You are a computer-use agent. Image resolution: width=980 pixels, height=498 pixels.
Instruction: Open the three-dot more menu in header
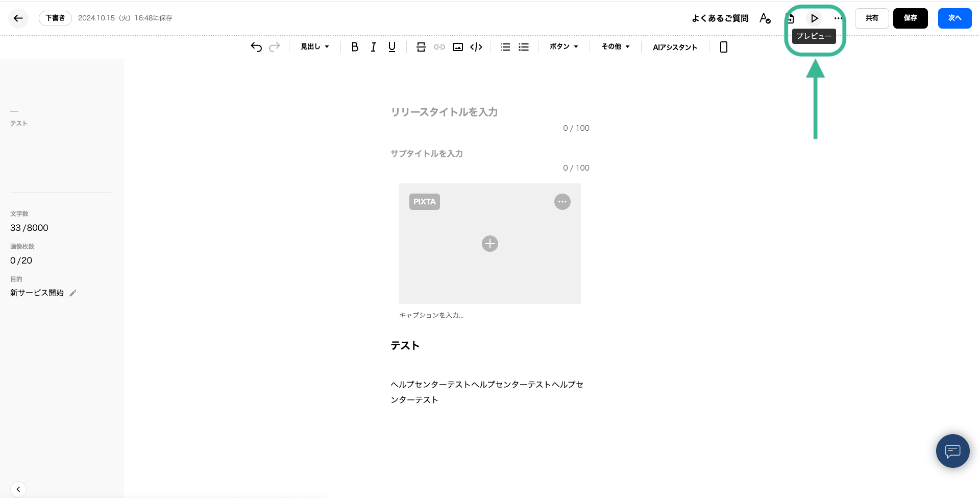pyautogui.click(x=838, y=18)
